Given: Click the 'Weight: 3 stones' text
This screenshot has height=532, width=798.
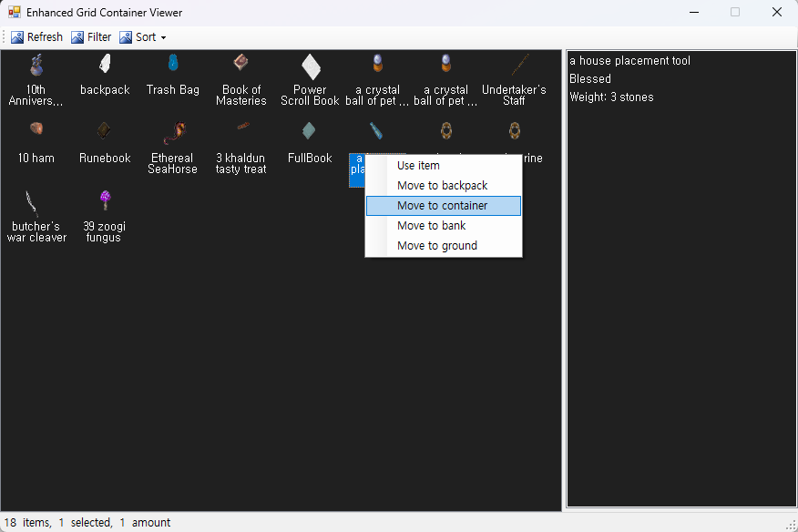Looking at the screenshot, I should (x=611, y=97).
